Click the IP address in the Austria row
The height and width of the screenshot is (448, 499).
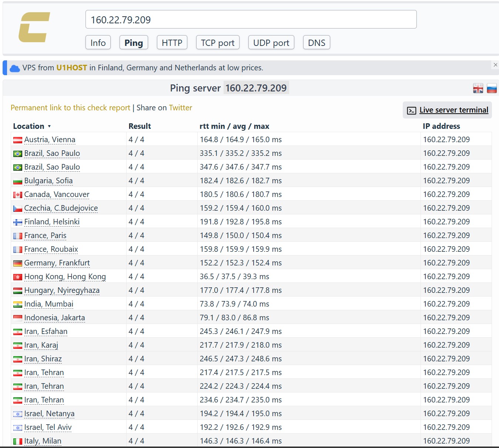coord(446,140)
